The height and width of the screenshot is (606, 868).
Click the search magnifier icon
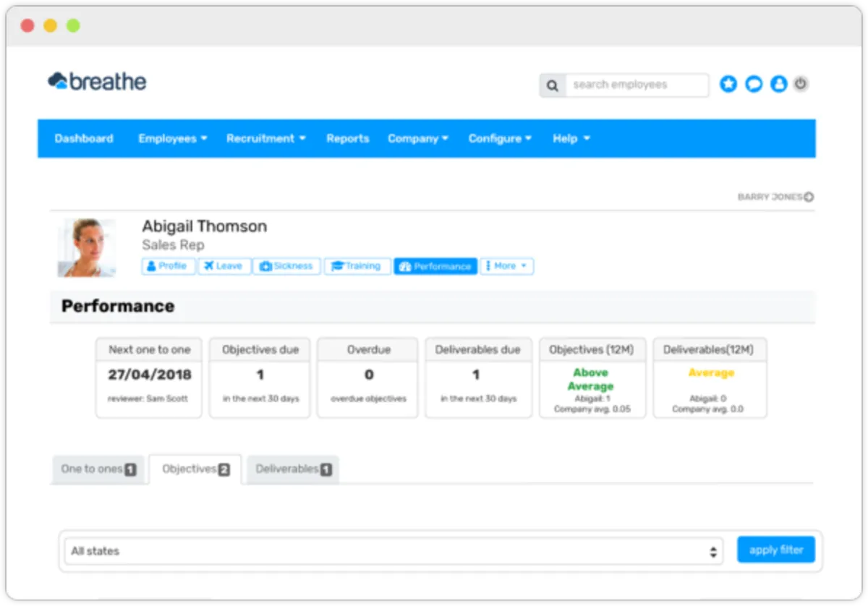click(x=553, y=85)
